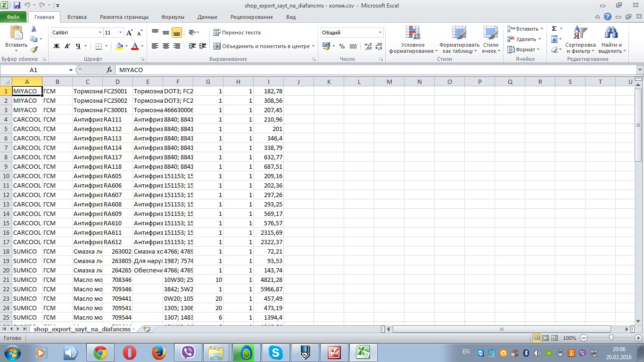Click the AutoSum sigma icon

pyautogui.click(x=554, y=29)
